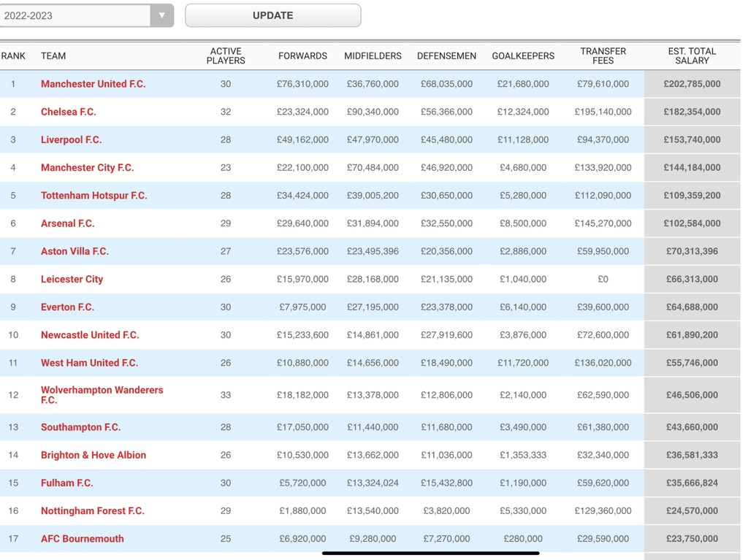The width and height of the screenshot is (748, 560).
Task: Select Fulham total salary £35,666,824
Action: tap(692, 483)
